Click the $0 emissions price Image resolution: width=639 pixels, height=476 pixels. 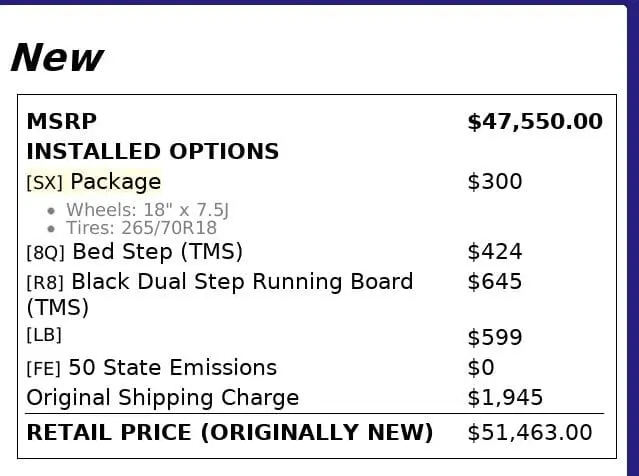tap(481, 368)
